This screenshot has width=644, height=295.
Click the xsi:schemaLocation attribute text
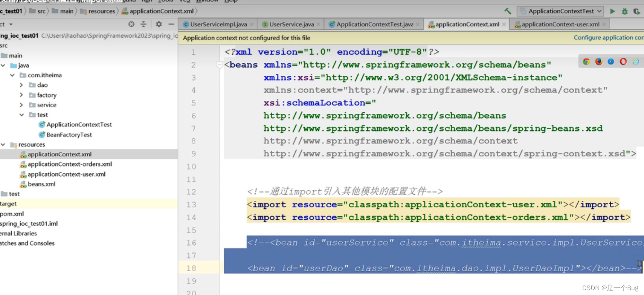click(320, 103)
